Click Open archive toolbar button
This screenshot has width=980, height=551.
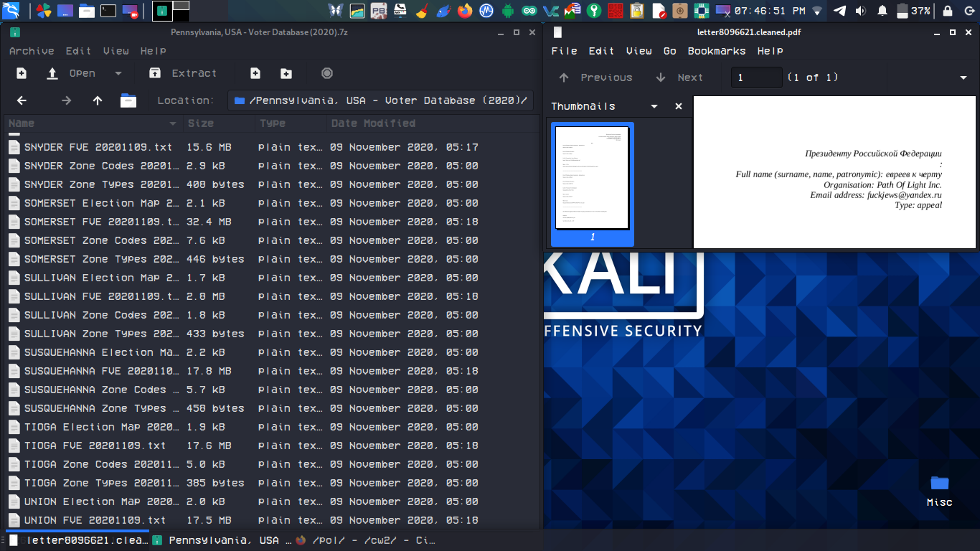pos(72,73)
